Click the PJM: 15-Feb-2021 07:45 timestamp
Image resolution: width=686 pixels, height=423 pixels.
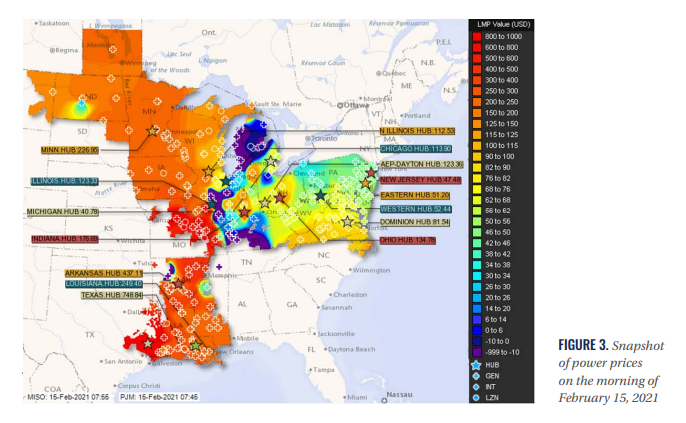click(159, 397)
